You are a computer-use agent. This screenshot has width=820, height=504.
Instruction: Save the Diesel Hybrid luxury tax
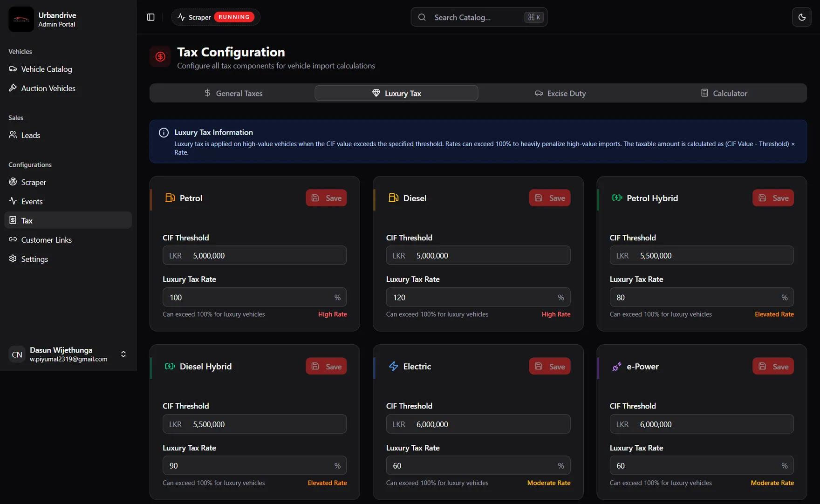tap(326, 366)
